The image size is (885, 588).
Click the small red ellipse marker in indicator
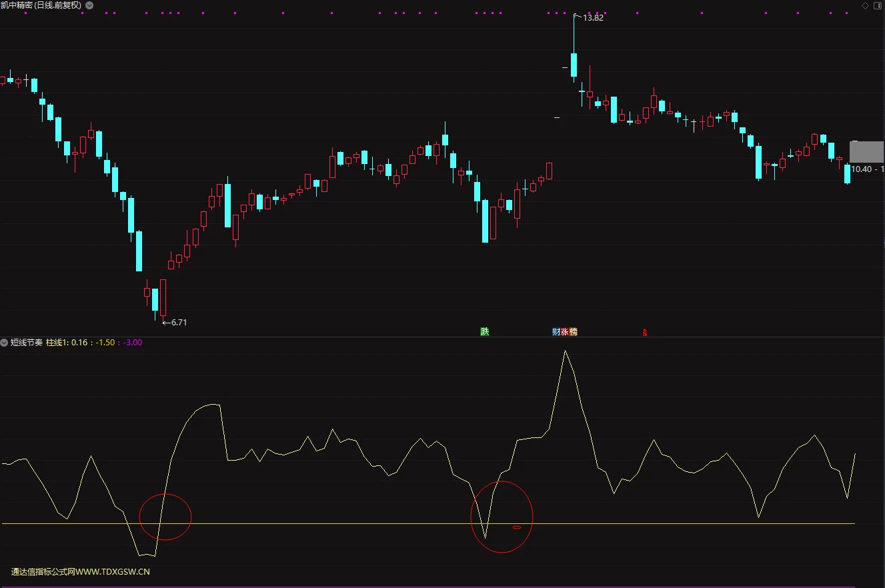(x=517, y=527)
